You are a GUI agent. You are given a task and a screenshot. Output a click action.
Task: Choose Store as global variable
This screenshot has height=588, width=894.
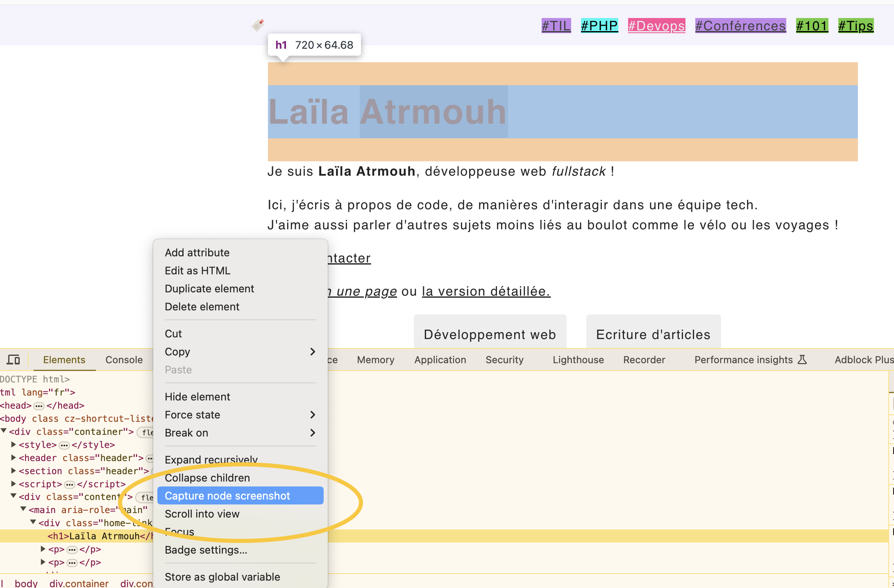point(240,577)
